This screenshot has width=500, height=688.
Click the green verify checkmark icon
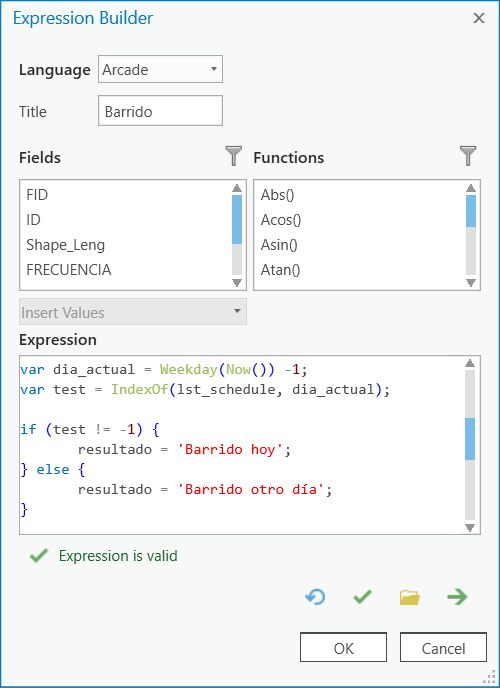pyautogui.click(x=363, y=597)
